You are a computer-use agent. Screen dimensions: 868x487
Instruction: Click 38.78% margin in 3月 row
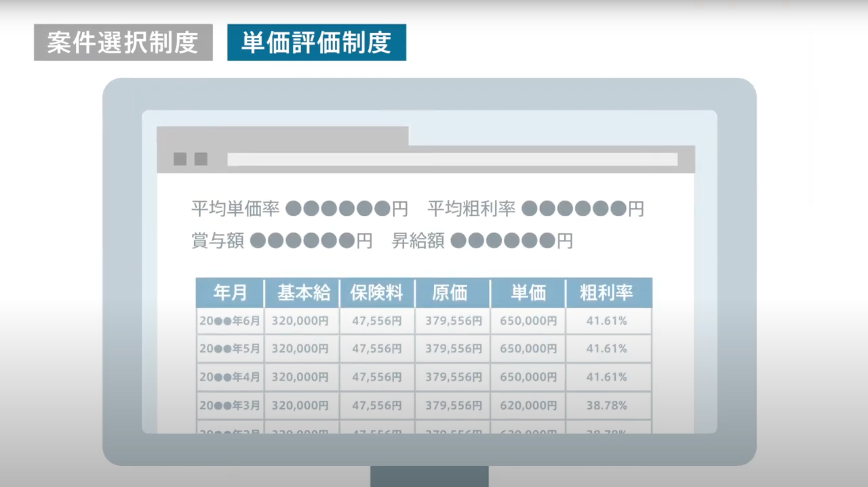(606, 405)
